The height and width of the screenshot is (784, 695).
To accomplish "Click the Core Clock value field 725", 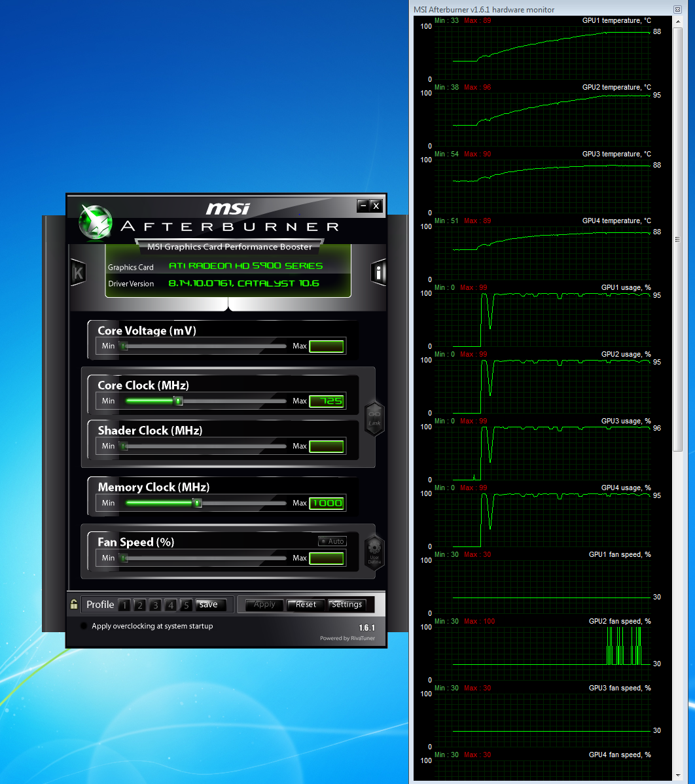I will [x=327, y=401].
